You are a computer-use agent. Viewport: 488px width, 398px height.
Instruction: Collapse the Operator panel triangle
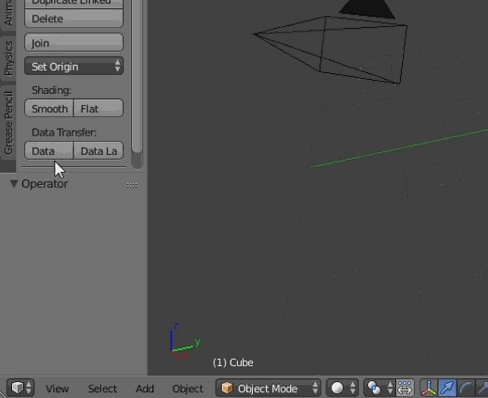[14, 184]
